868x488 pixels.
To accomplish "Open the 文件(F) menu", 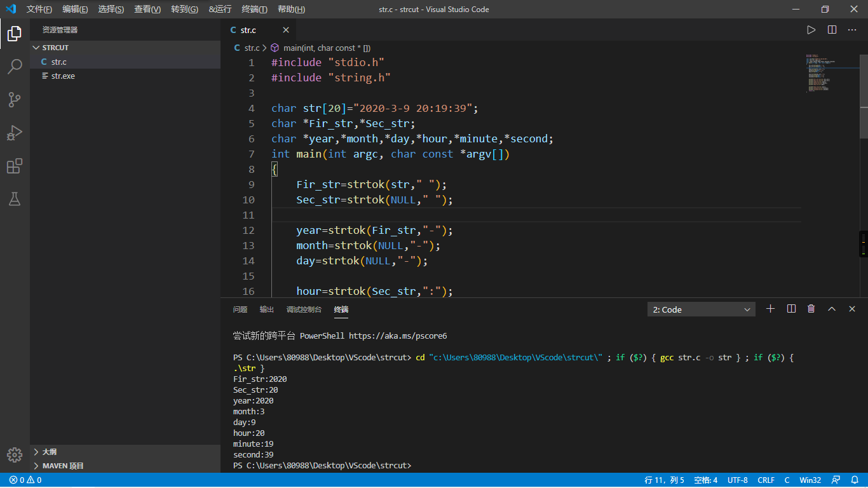I will pyautogui.click(x=39, y=9).
